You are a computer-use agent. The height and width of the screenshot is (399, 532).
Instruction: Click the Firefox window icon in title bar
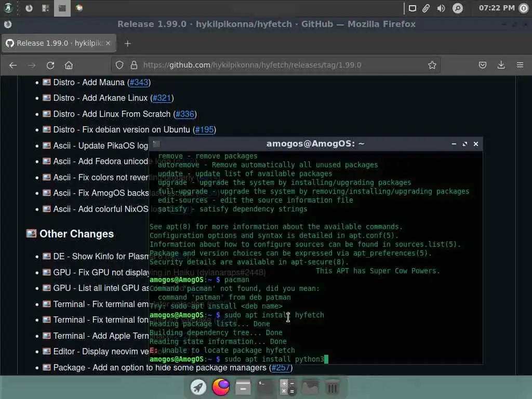pos(8,24)
